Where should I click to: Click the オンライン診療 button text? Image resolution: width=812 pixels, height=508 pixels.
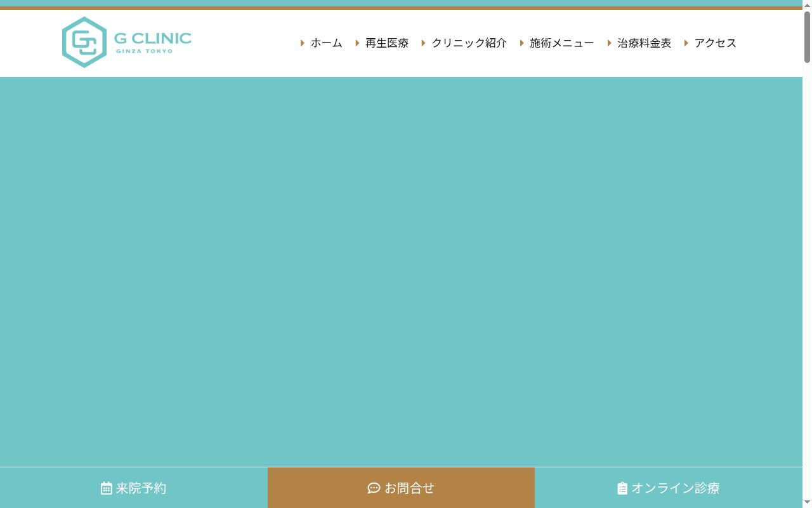tap(675, 488)
